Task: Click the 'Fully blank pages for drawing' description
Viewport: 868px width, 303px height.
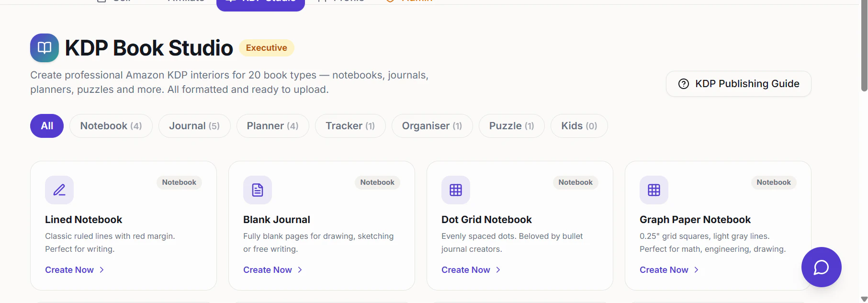Action: [x=318, y=243]
